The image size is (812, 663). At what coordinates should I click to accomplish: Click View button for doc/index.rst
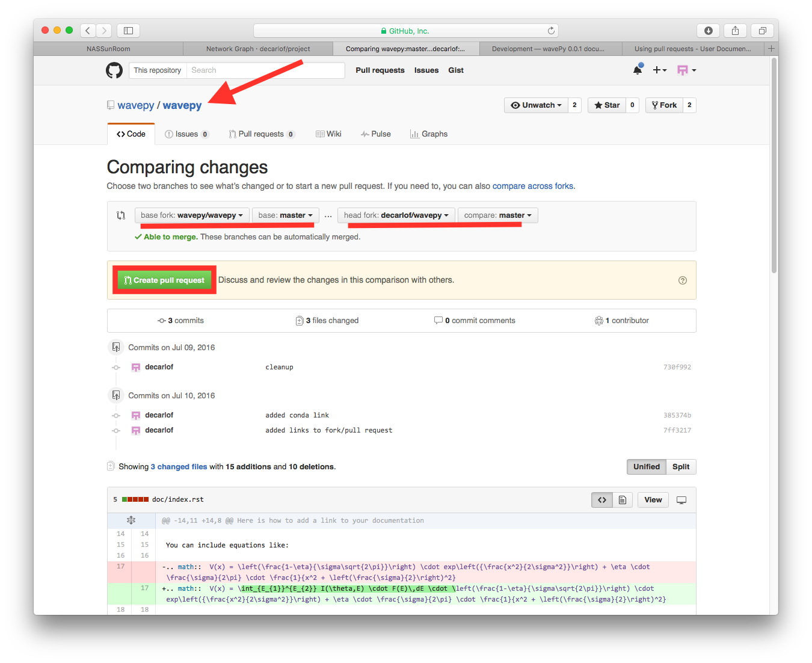653,500
